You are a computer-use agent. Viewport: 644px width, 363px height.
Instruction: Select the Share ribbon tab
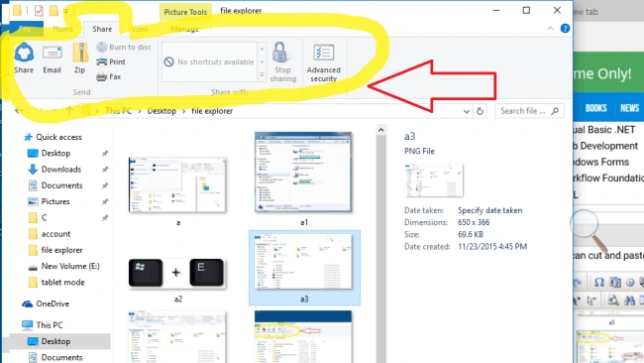[102, 29]
